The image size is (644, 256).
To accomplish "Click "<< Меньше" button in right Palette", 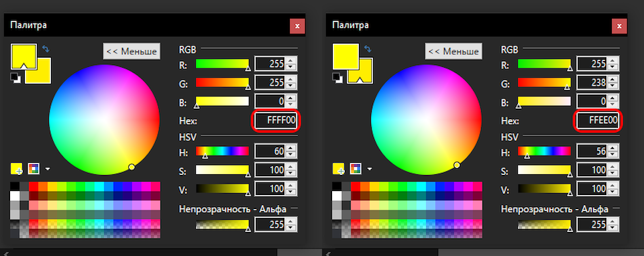I will tap(453, 52).
